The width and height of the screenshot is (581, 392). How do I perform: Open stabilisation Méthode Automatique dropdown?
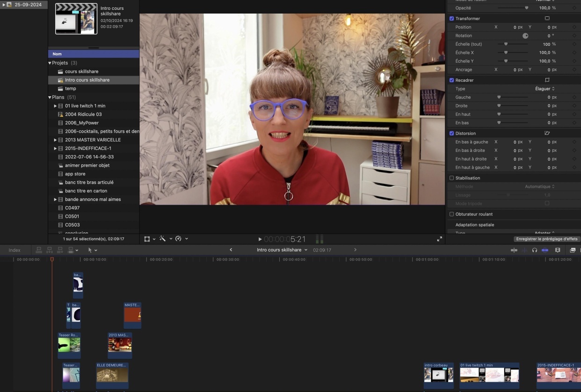click(540, 186)
